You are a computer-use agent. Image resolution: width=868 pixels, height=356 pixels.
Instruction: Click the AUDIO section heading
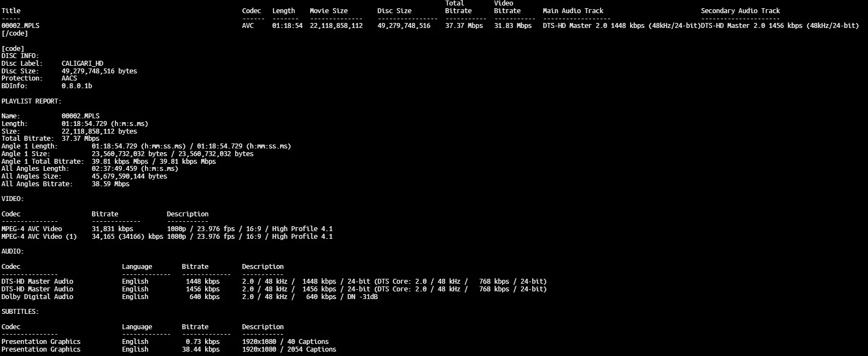tap(13, 251)
